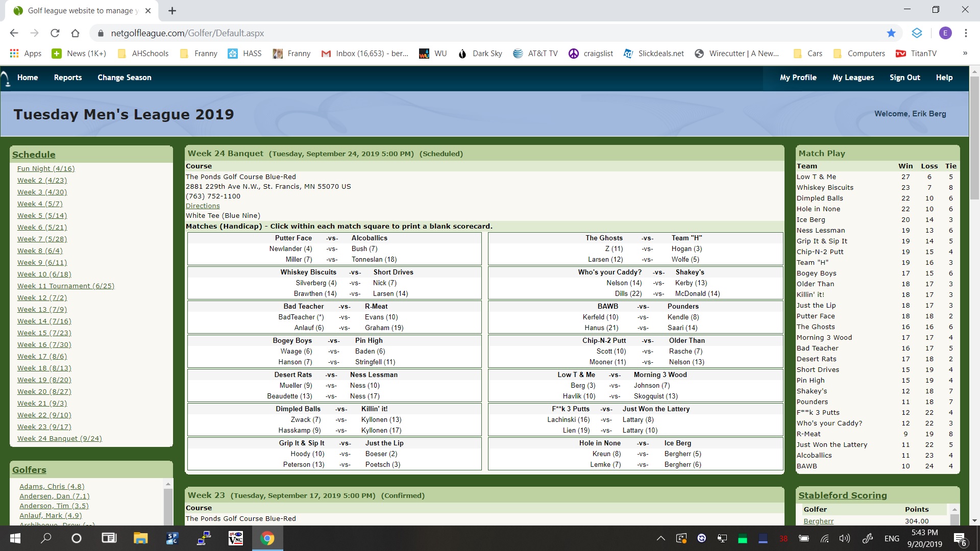The height and width of the screenshot is (551, 980).
Task: Reload the page with the refresh icon
Action: (55, 33)
